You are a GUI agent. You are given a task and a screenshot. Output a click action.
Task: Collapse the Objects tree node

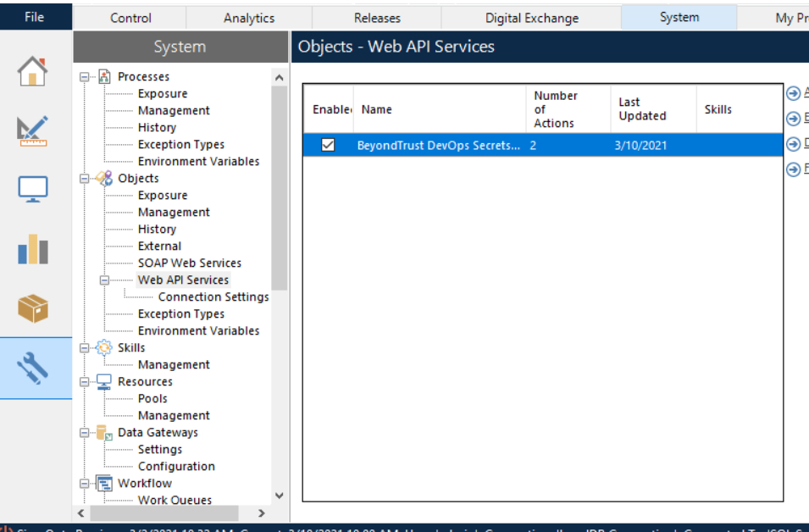click(x=84, y=179)
